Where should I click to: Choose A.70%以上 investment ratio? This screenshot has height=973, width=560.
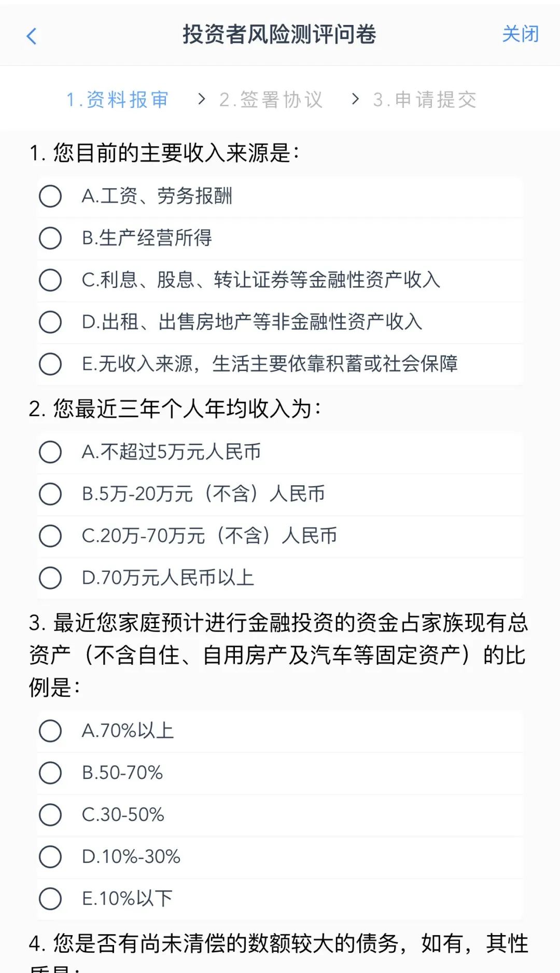click(x=50, y=731)
